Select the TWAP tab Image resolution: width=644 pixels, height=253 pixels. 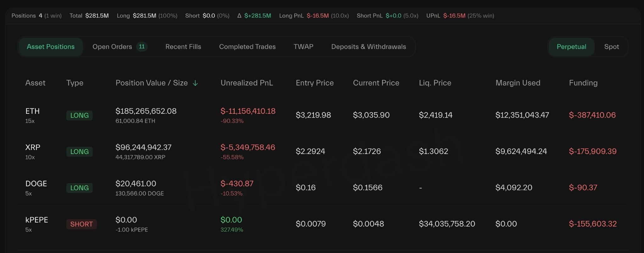(303, 47)
